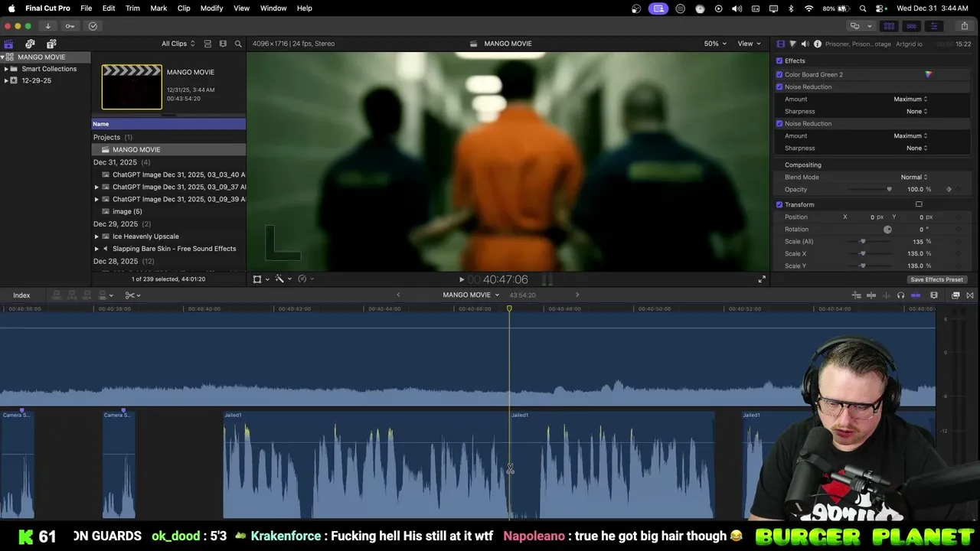
Task: Open clip appearance filmstrip options
Action: 223,44
